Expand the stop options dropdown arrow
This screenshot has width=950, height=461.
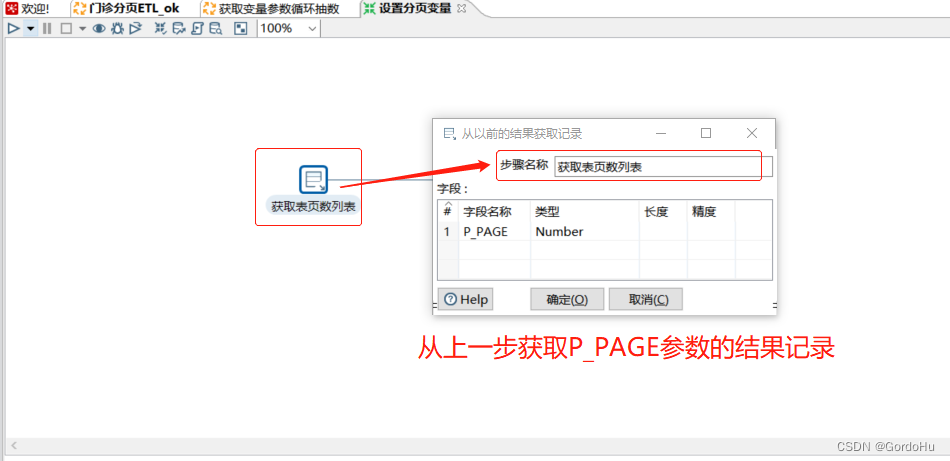pos(82,28)
